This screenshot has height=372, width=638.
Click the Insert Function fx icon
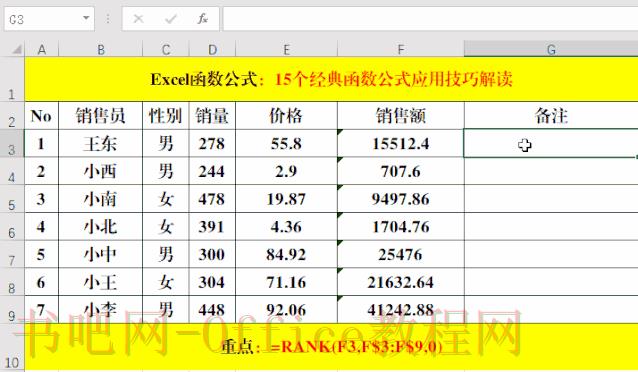pyautogui.click(x=202, y=19)
